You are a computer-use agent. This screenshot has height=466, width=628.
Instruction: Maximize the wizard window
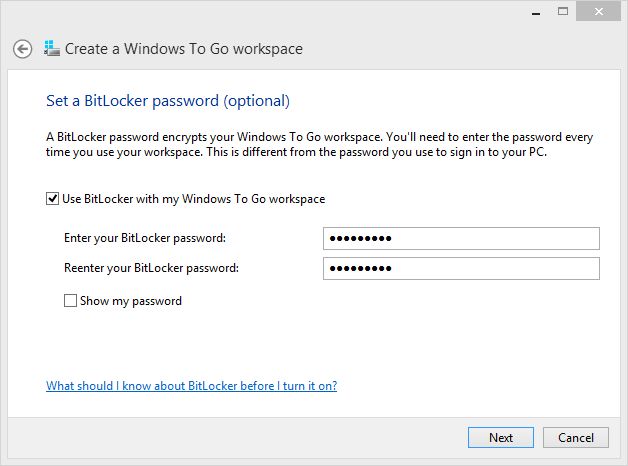coord(563,11)
